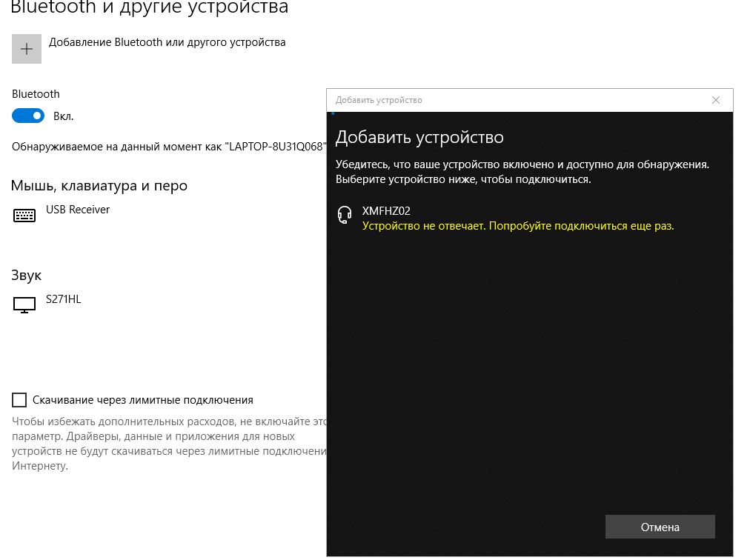
Task: Click the monitor icon for S271HL
Action: coord(24,304)
